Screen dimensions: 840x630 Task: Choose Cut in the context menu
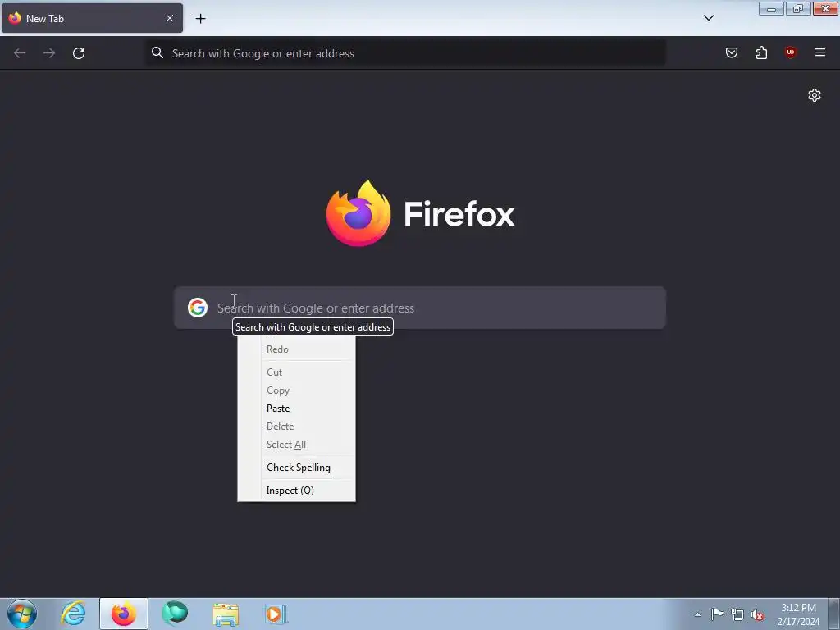click(x=296, y=372)
